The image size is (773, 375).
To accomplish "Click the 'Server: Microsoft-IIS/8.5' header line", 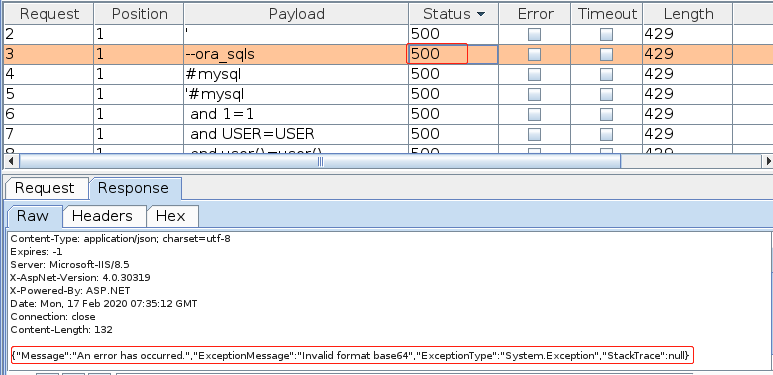I will coord(70,265).
